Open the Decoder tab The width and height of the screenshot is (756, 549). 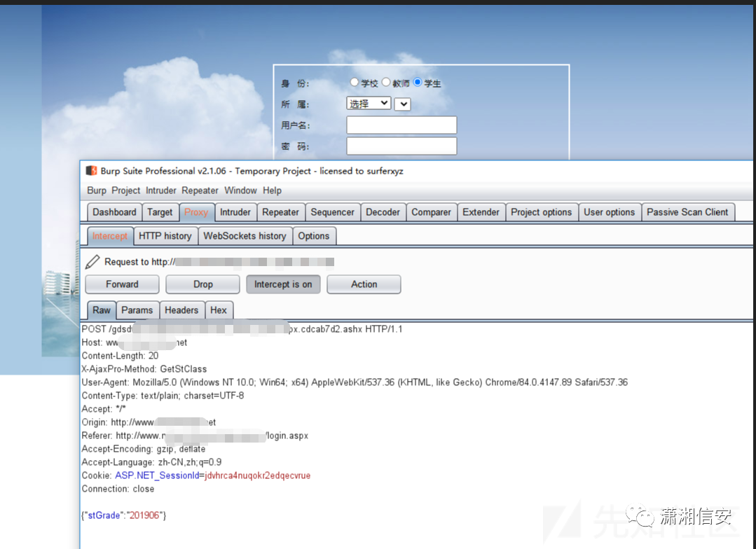[383, 212]
